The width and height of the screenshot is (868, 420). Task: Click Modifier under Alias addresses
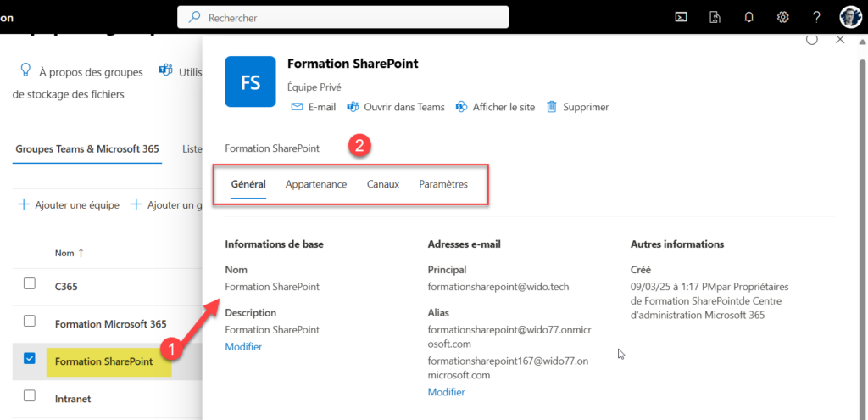click(x=446, y=392)
